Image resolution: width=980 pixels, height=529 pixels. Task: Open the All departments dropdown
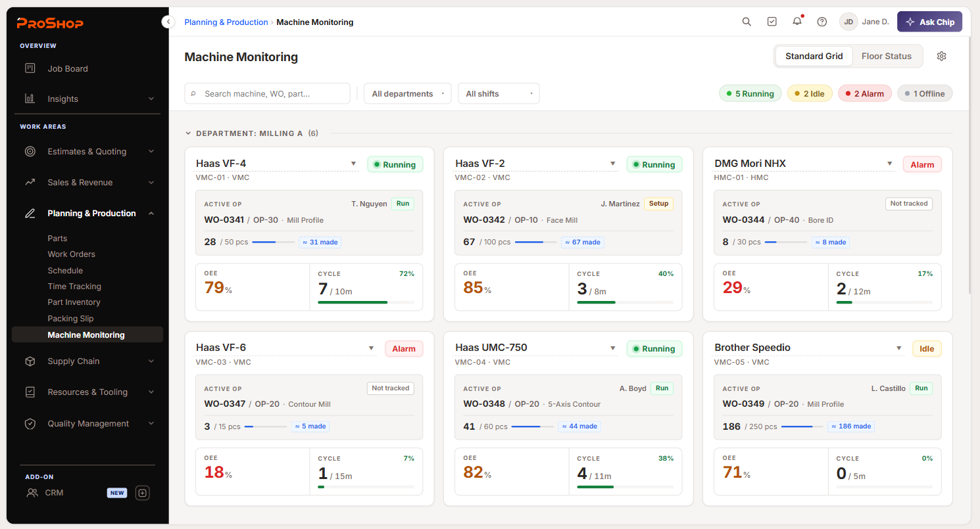tap(408, 93)
